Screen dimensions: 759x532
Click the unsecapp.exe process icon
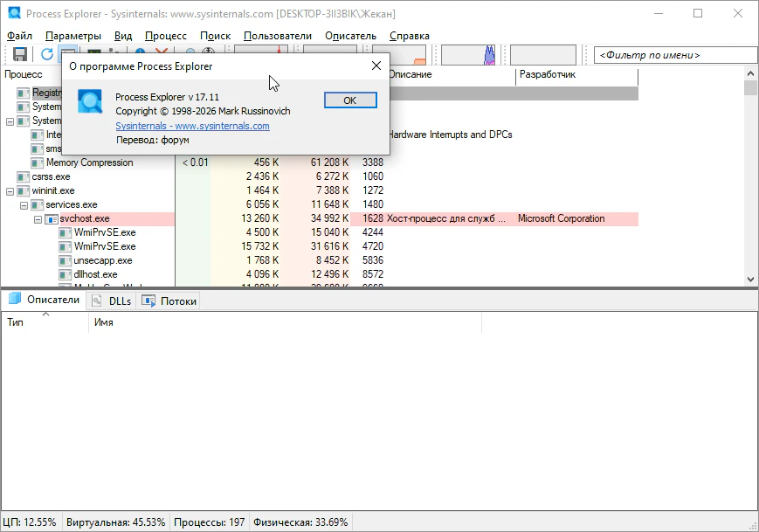[x=65, y=260]
